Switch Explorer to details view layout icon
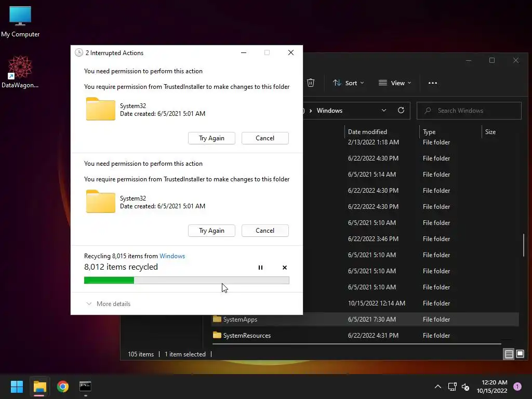Screen dimensions: 532x399 [509, 354]
